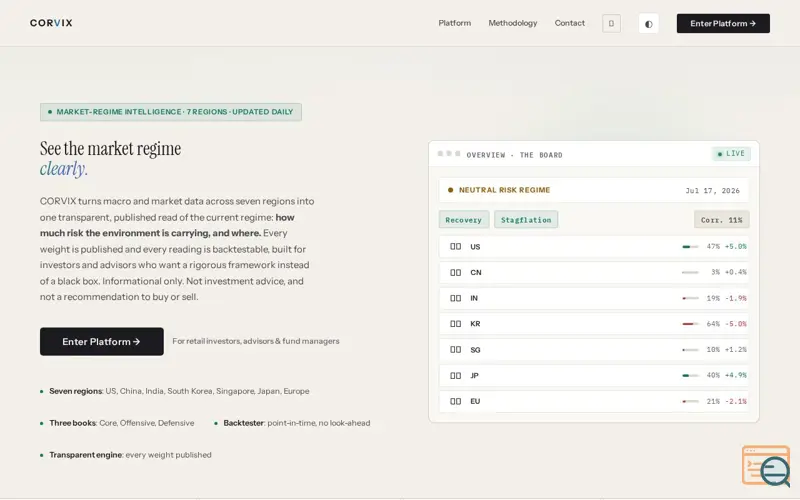Click the IN flag icon

point(456,298)
